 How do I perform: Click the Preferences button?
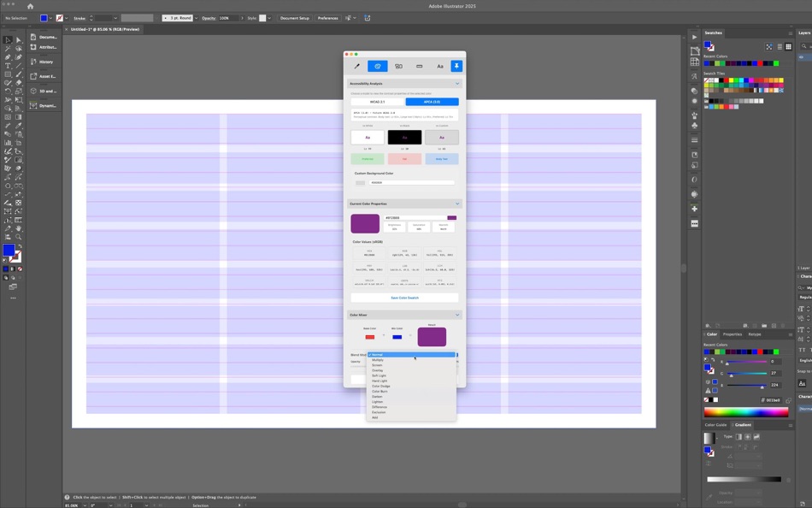tap(328, 18)
